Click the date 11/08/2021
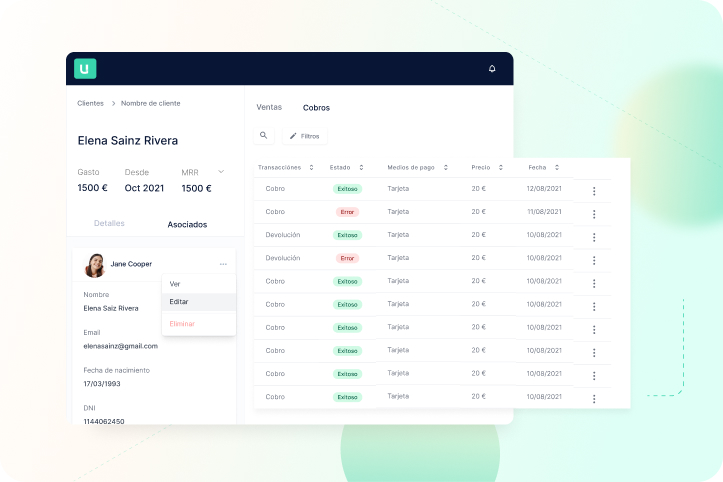The height and width of the screenshot is (482, 723). pyautogui.click(x=544, y=212)
